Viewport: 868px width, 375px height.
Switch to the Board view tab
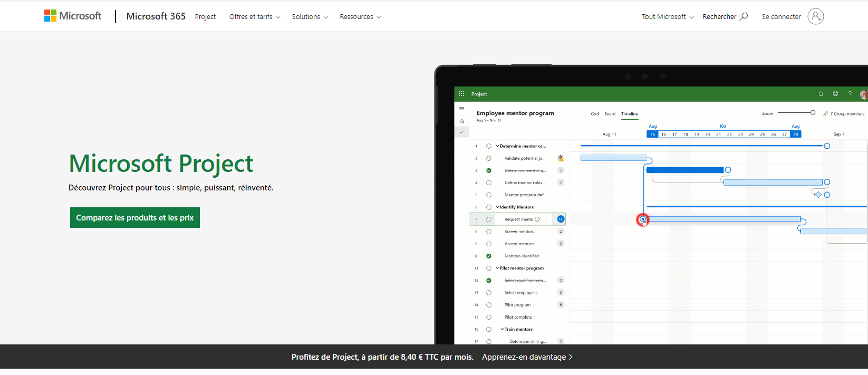(610, 114)
